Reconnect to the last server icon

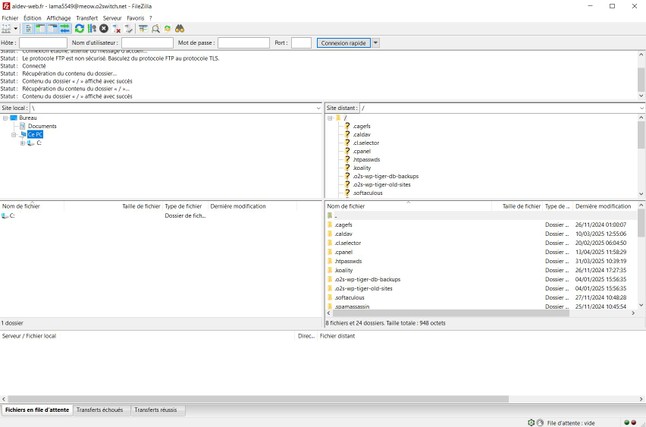[x=129, y=28]
